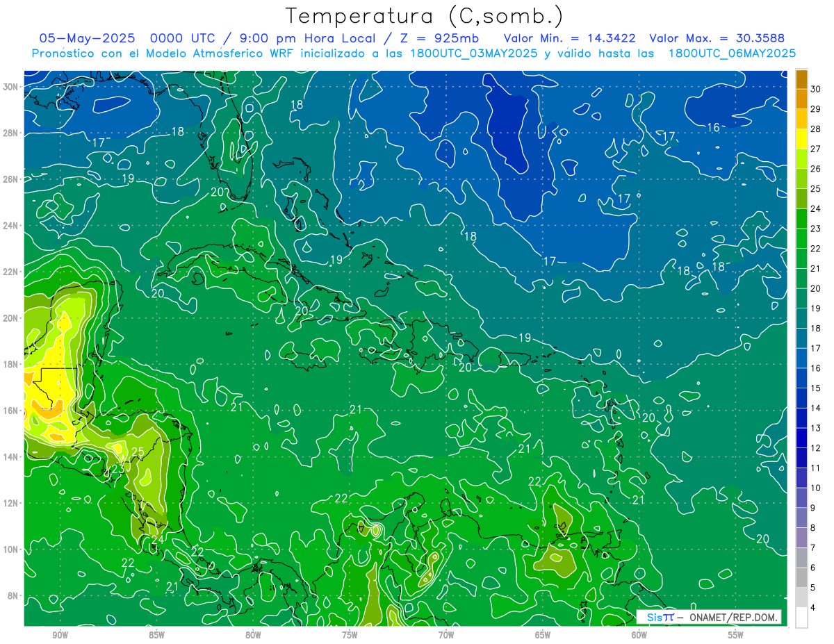Pick the white swatch below 4 on scale

(x=801, y=617)
